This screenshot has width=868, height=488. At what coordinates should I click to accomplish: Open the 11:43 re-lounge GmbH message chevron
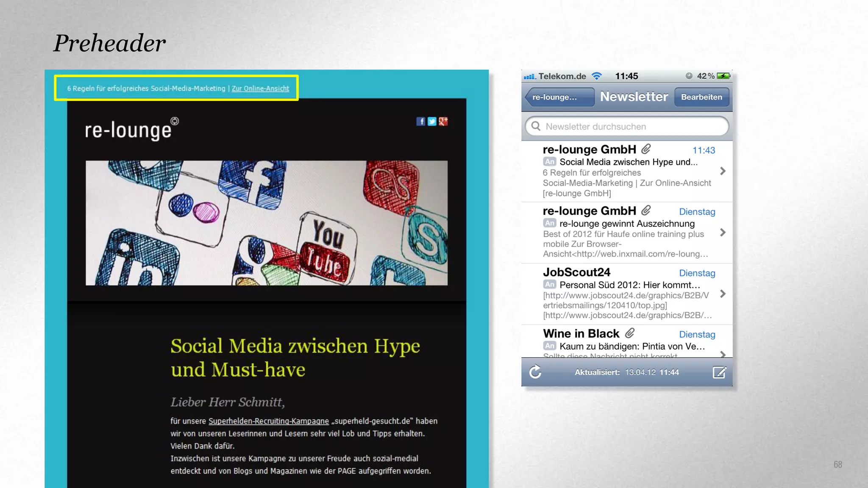click(723, 171)
